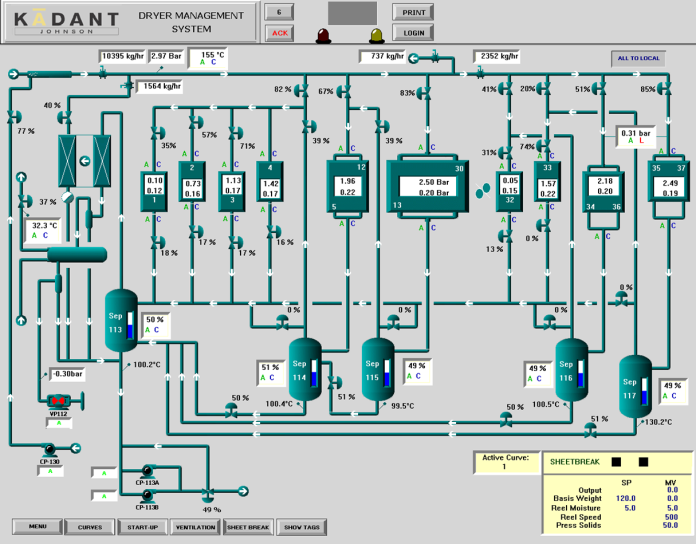Open separator tank Sep 117
The height and width of the screenshot is (544, 696).
(x=633, y=384)
